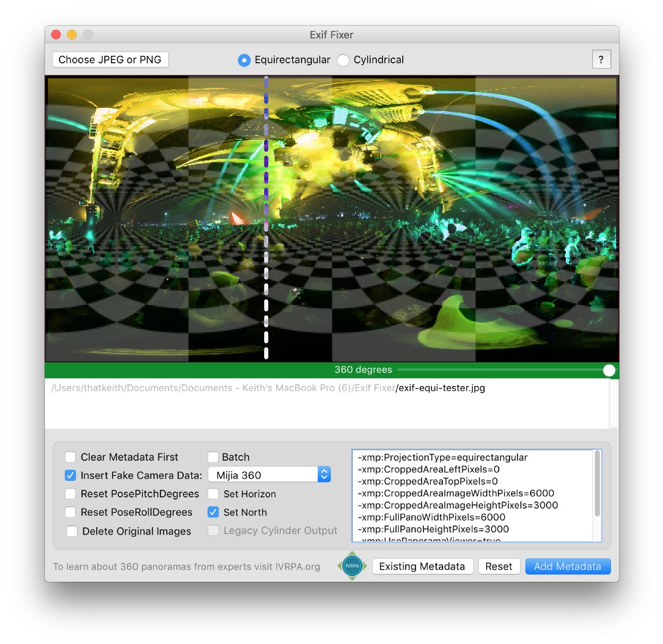Click Choose JPEG or PNG
This screenshot has height=644, width=663.
pos(110,59)
